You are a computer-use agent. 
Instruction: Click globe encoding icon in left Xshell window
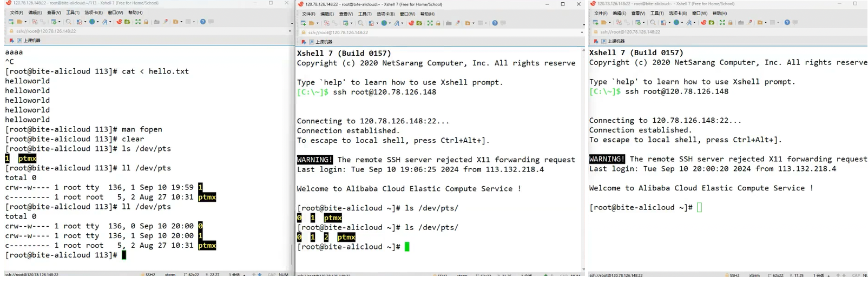tap(92, 22)
